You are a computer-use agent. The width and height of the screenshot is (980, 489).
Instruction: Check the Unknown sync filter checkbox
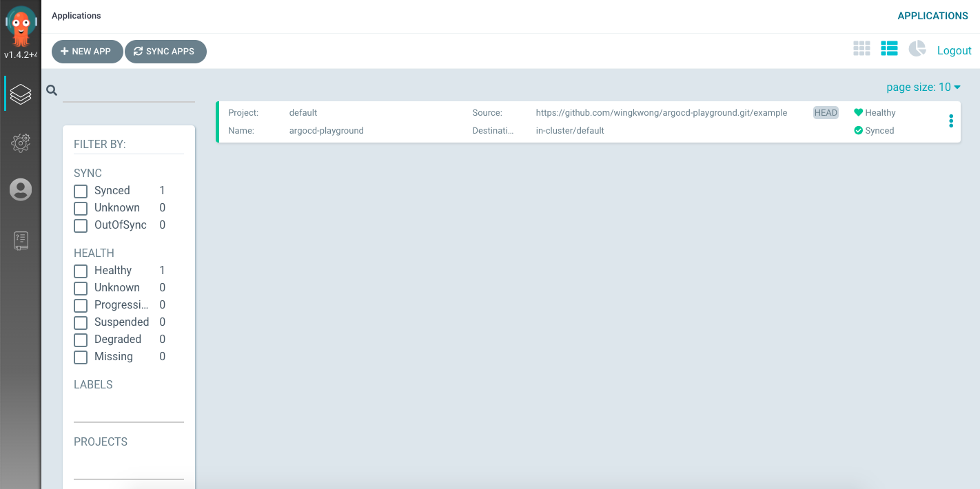pyautogui.click(x=81, y=208)
